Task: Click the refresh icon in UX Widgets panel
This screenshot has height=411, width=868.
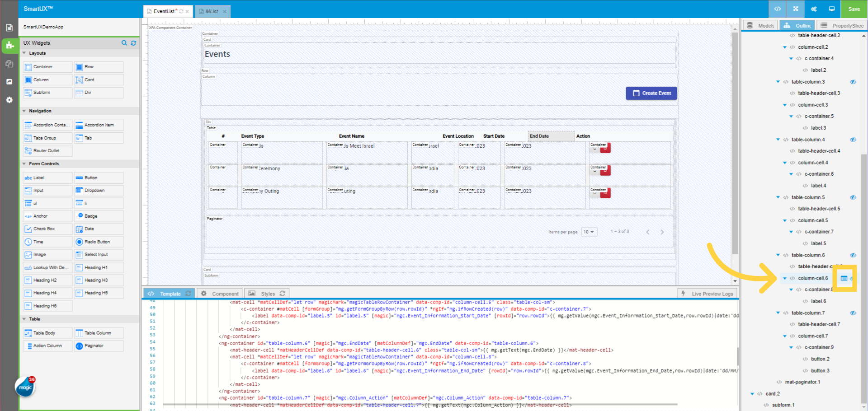Action: tap(133, 43)
